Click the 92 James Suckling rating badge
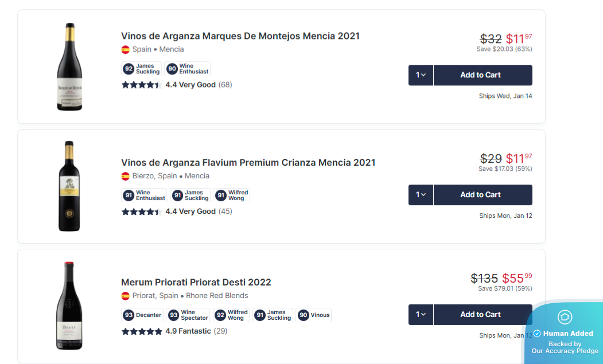Screen dimensions: 603x364 [141, 69]
